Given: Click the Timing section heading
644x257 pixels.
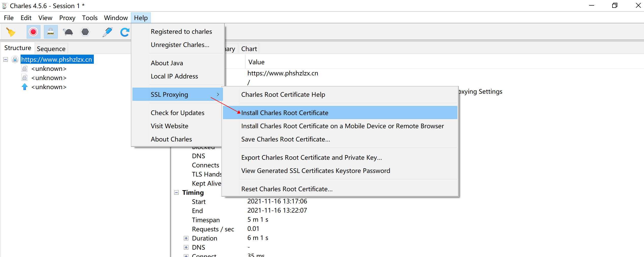Looking at the screenshot, I should pyautogui.click(x=193, y=193).
